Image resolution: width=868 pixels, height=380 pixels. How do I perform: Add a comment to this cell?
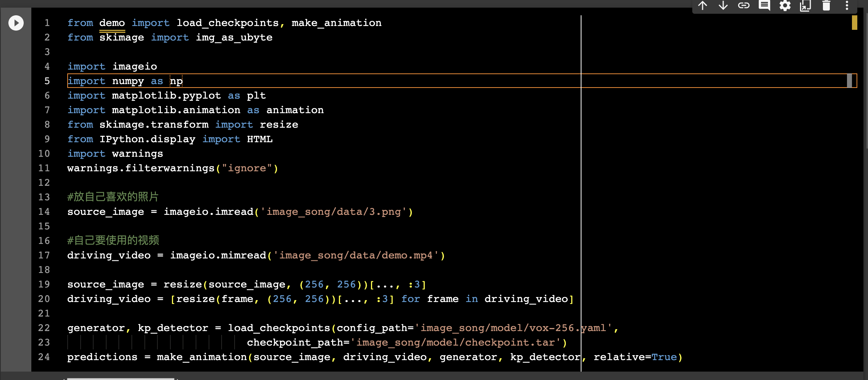764,6
